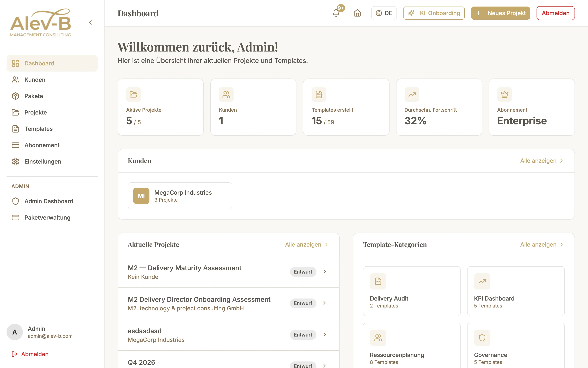Screen dimensions: 588x368
Task: Click Abonnement crown icon
Action: pos(505,94)
